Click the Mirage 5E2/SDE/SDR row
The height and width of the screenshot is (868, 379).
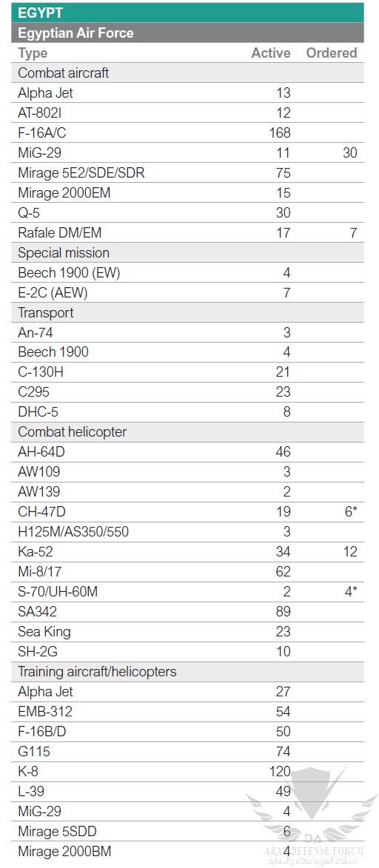[x=187, y=173]
